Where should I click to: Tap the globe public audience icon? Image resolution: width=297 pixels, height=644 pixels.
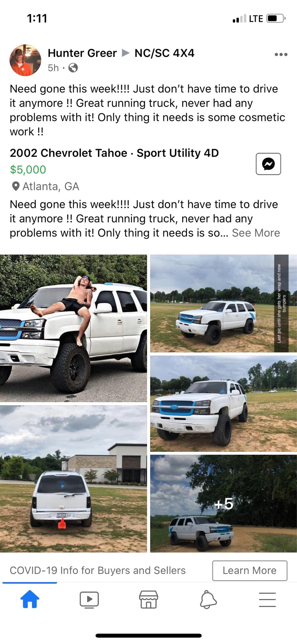[73, 68]
